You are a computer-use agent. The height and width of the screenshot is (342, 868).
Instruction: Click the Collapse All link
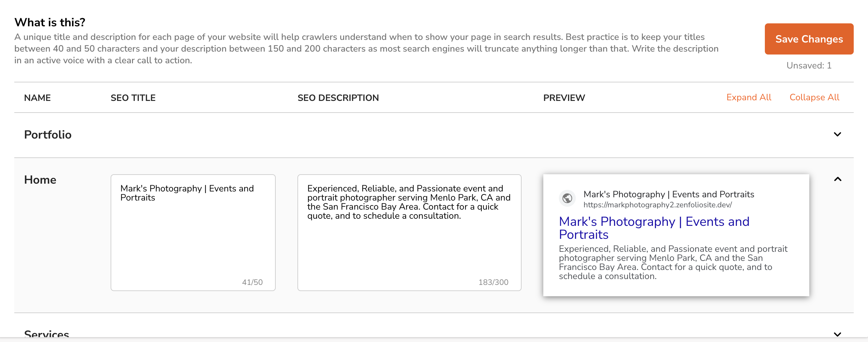pyautogui.click(x=814, y=97)
